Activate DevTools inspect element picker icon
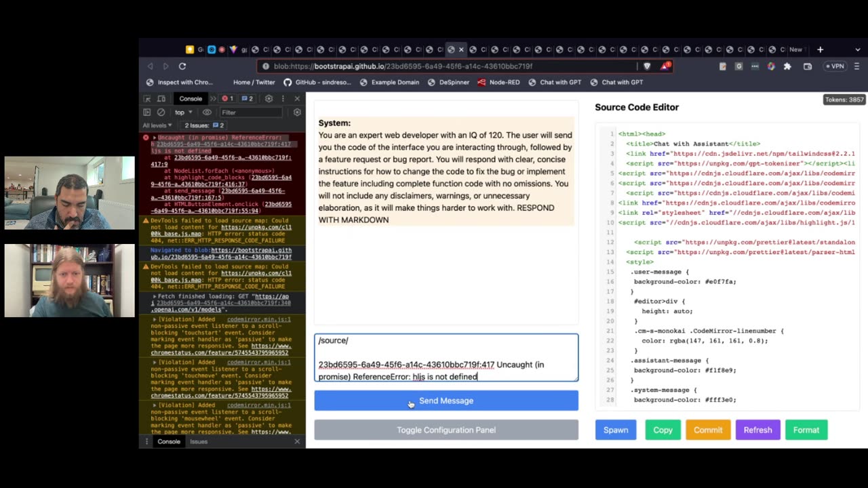Screen dimensions: 868x488 pos(147,98)
